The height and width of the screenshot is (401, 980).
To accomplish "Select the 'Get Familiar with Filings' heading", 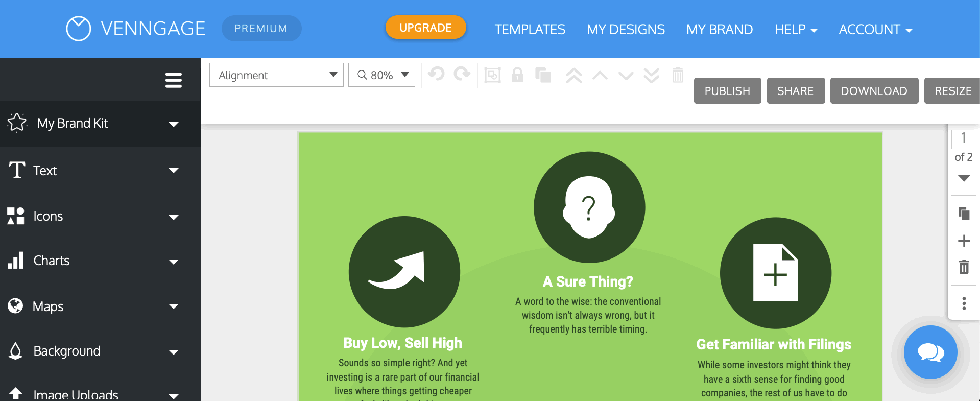I will pyautogui.click(x=774, y=345).
